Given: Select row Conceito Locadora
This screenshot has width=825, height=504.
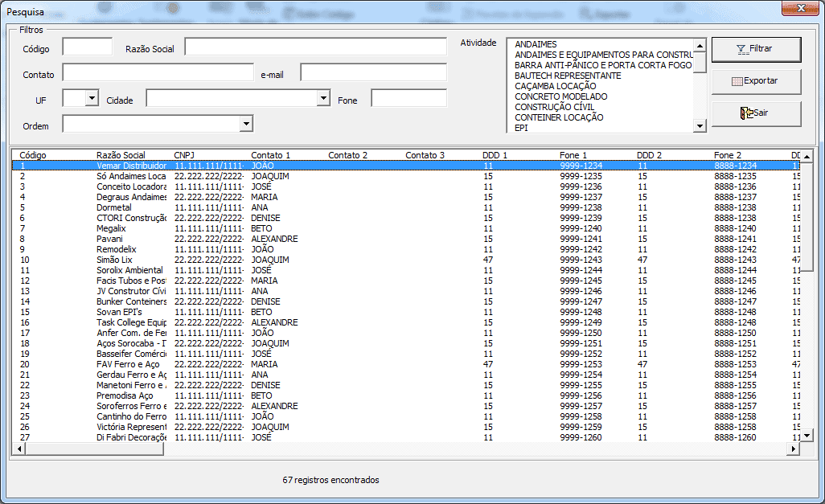Looking at the screenshot, I should (406, 186).
